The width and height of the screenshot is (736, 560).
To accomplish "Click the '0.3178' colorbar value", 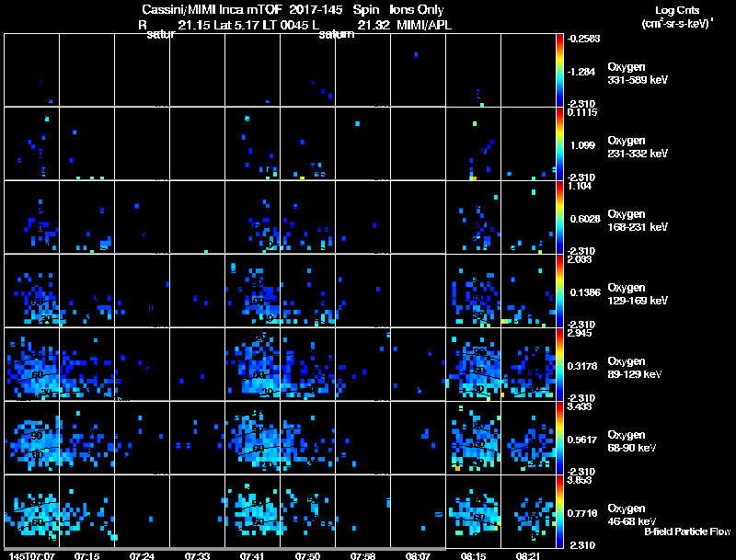I will [582, 366].
